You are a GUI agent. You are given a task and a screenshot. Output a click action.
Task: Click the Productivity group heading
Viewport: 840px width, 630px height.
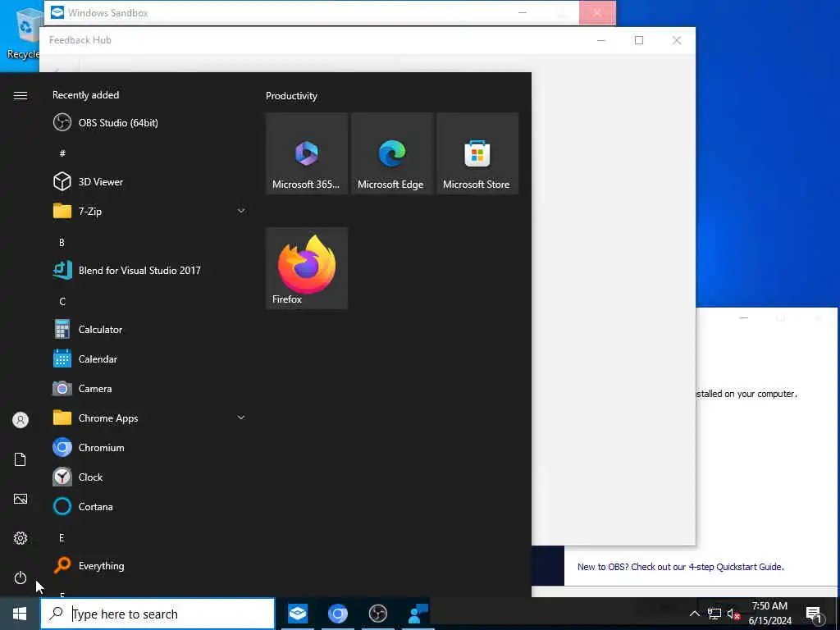point(291,96)
